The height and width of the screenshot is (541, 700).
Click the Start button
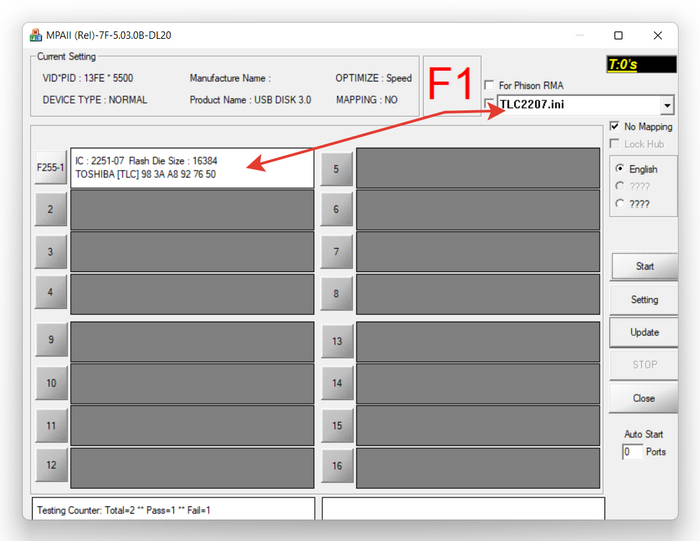[x=644, y=266]
